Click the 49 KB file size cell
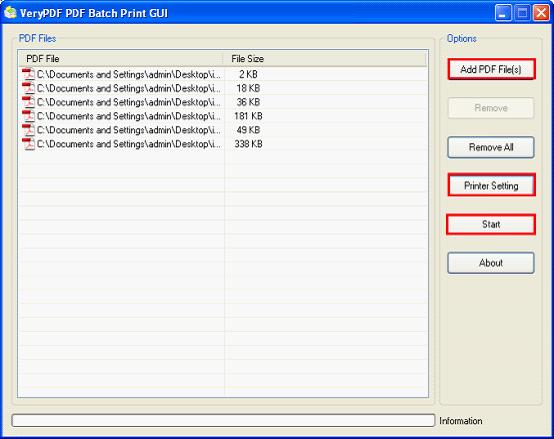Screen dimensions: 554x439 click(248, 130)
